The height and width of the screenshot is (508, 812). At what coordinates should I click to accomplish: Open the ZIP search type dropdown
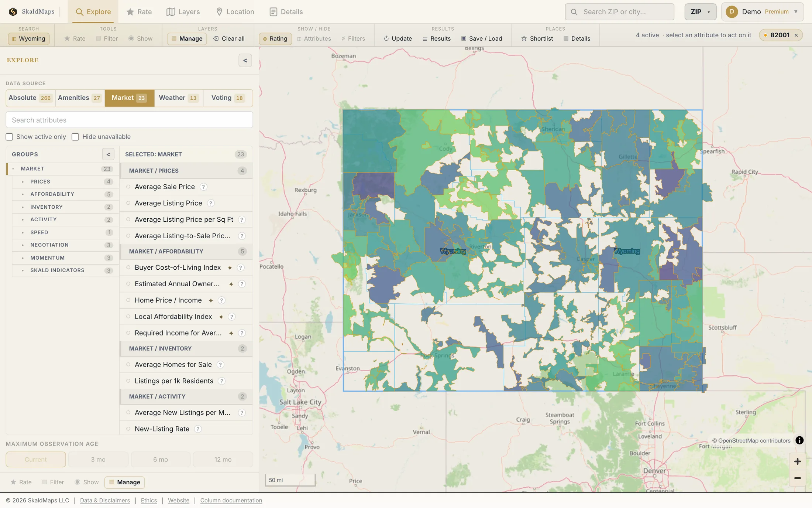click(700, 12)
